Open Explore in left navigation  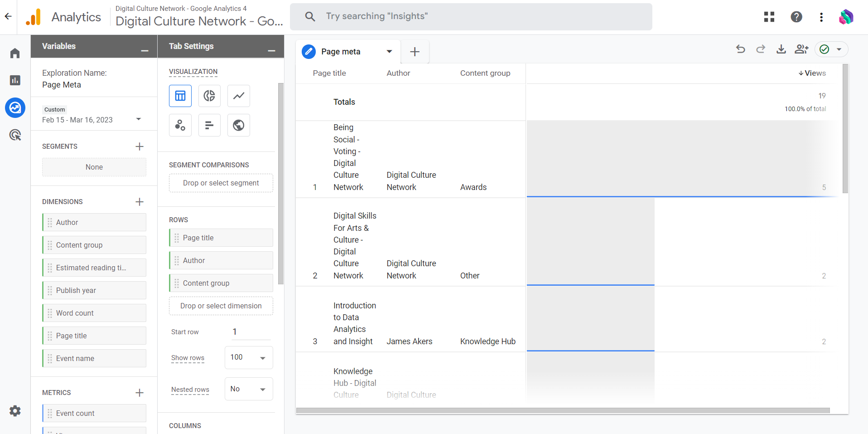click(15, 108)
